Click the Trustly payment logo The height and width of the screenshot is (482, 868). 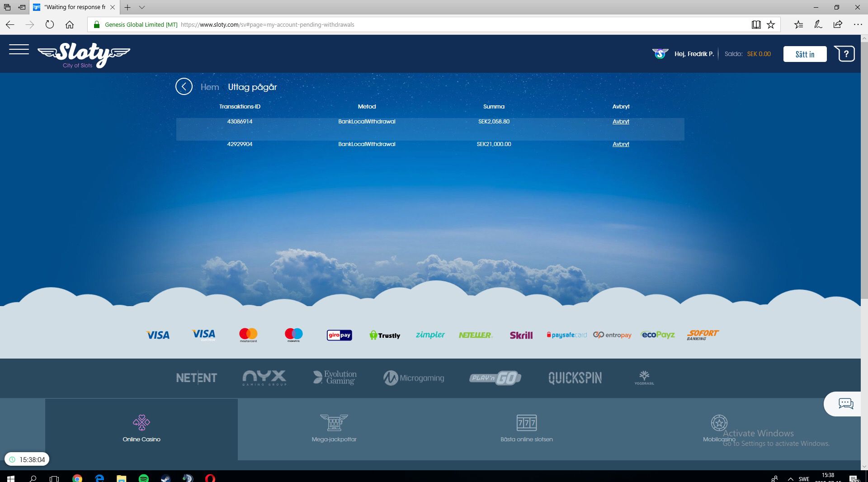point(385,335)
